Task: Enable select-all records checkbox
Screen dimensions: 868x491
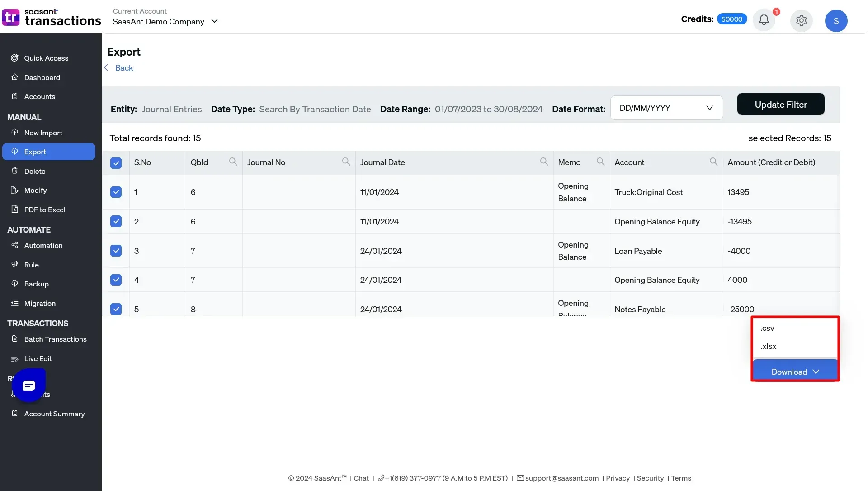Action: click(x=116, y=162)
